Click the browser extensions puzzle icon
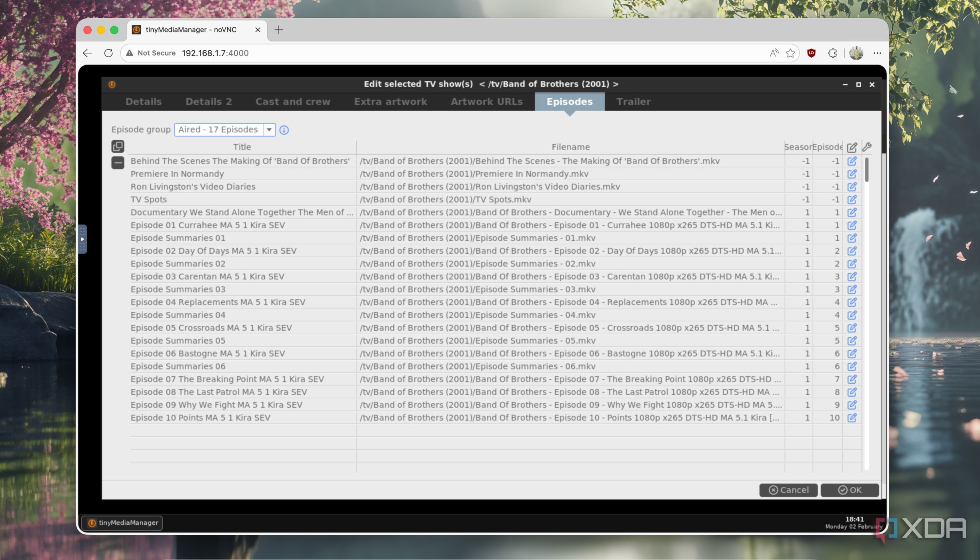This screenshot has width=980, height=560. 832,53
